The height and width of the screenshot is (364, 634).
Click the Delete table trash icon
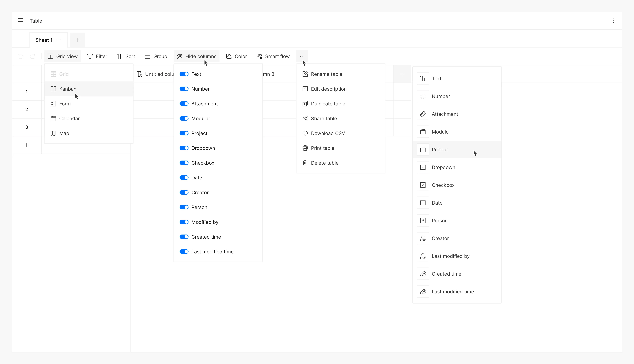[305, 163]
